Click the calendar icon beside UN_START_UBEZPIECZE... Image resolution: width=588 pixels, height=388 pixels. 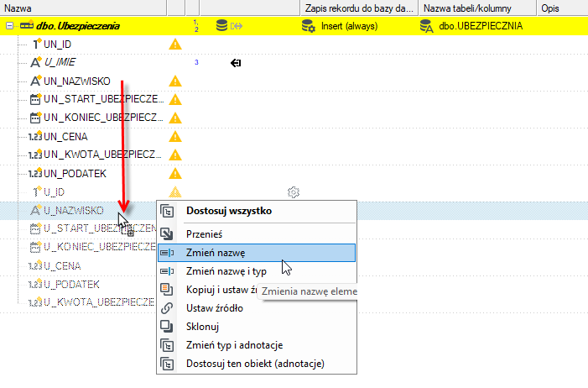(x=35, y=99)
